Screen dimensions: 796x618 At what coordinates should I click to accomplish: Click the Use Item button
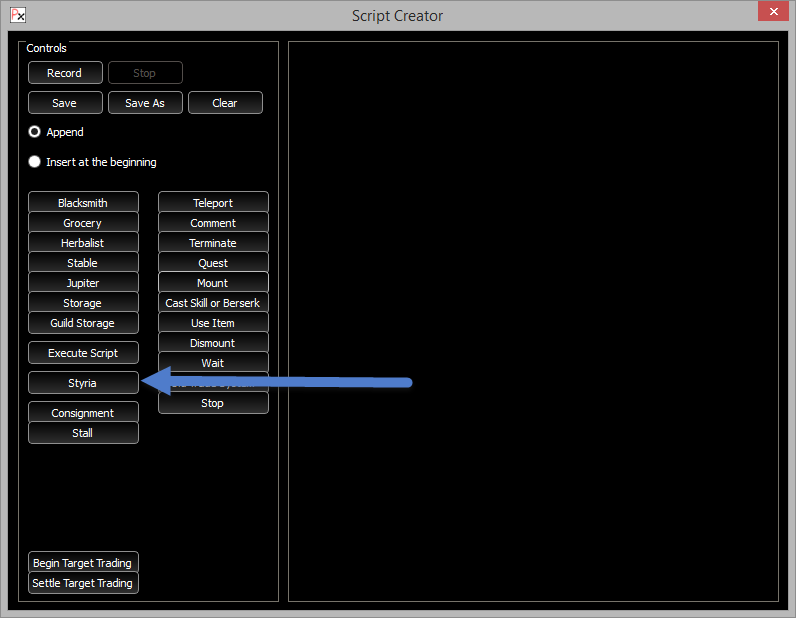[213, 323]
